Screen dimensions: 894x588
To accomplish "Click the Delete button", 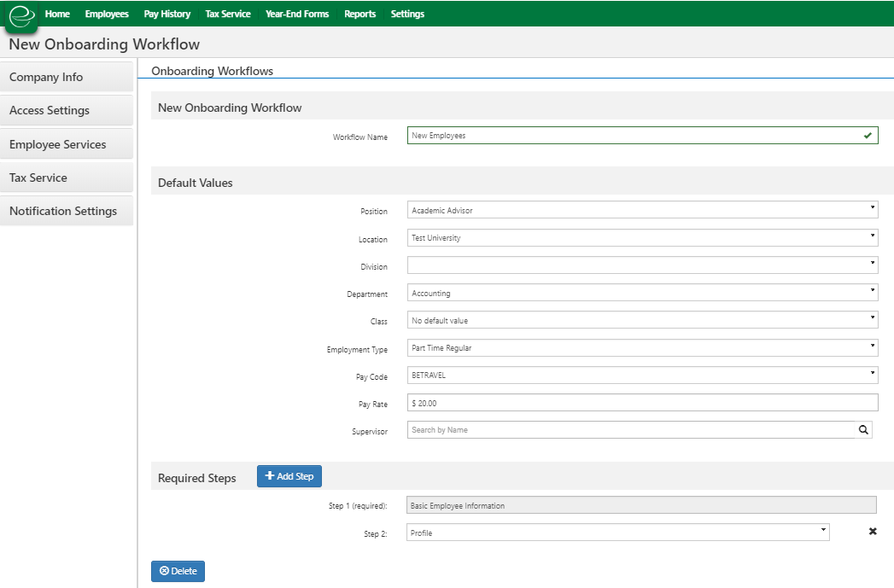I will [178, 571].
